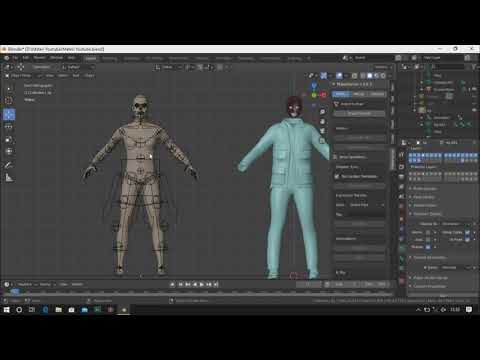Screen dimensions: 480x360
Task: Play the animation forward
Action: (x=202, y=284)
